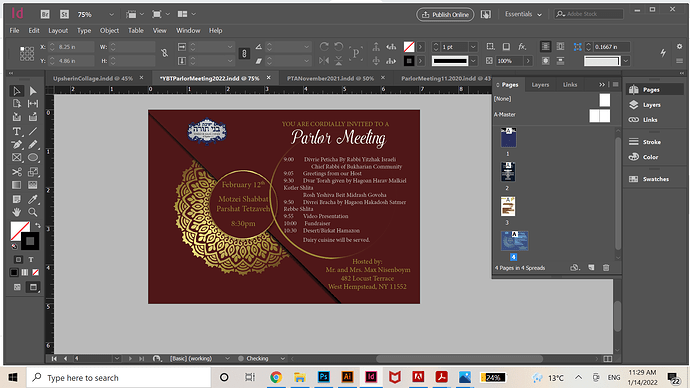Pick the Eyedropper tool
The image size is (690, 388).
(33, 199)
